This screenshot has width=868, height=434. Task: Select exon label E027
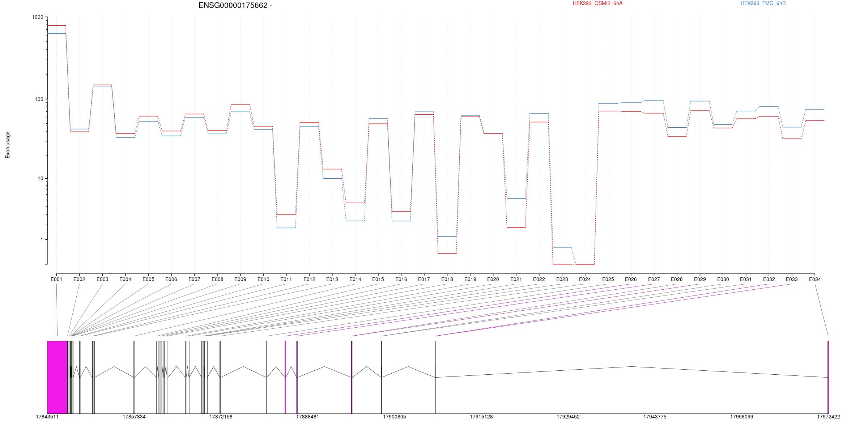click(x=654, y=279)
